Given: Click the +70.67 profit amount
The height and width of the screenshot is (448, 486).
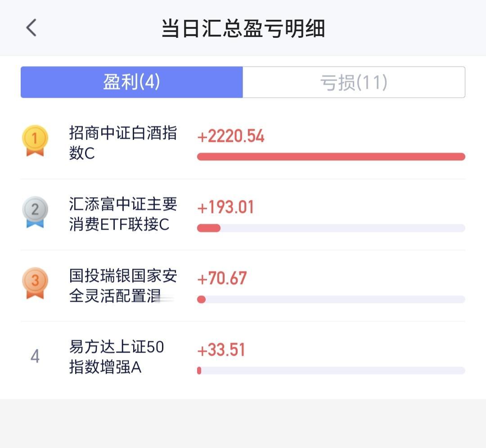Looking at the screenshot, I should tap(222, 278).
